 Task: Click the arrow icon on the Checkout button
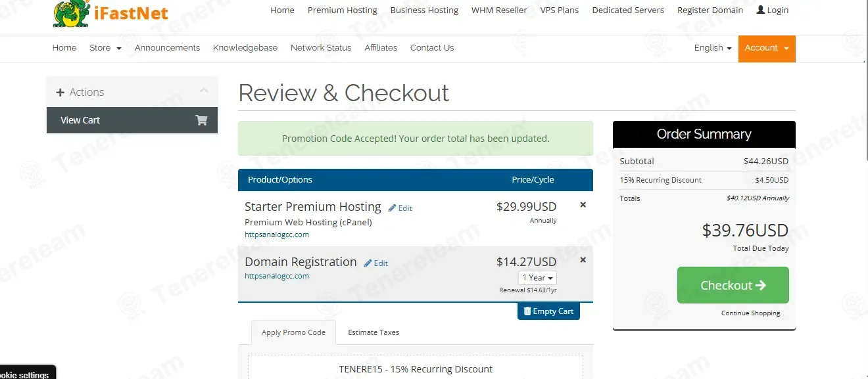[761, 285]
